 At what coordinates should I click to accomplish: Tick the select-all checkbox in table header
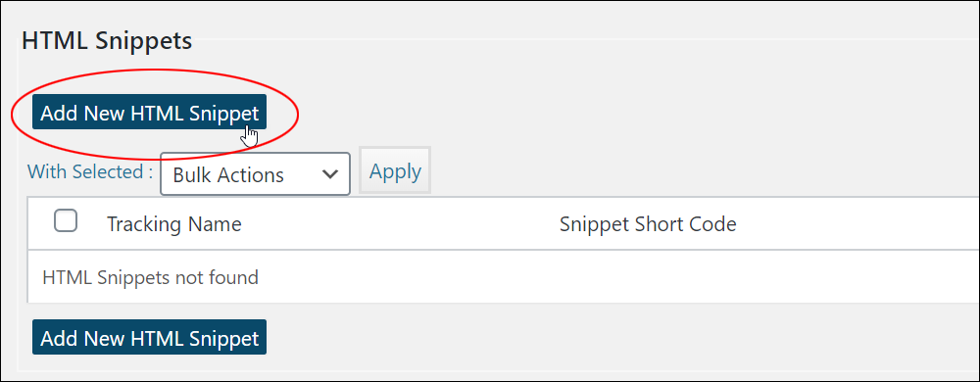click(x=66, y=221)
